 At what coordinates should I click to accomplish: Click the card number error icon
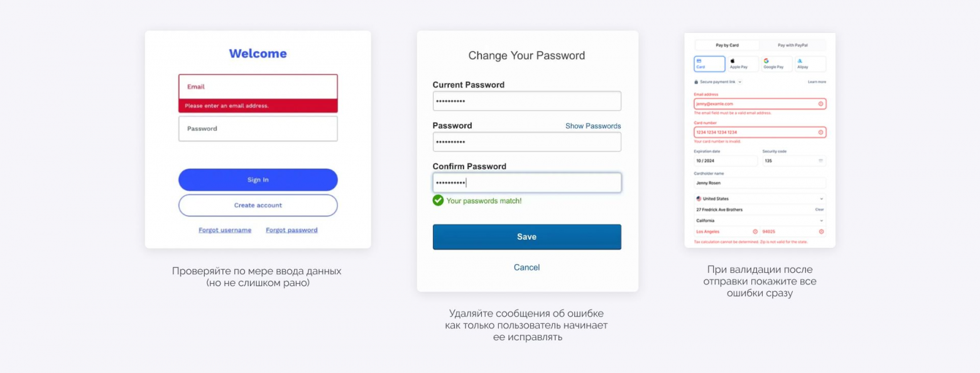pos(820,133)
